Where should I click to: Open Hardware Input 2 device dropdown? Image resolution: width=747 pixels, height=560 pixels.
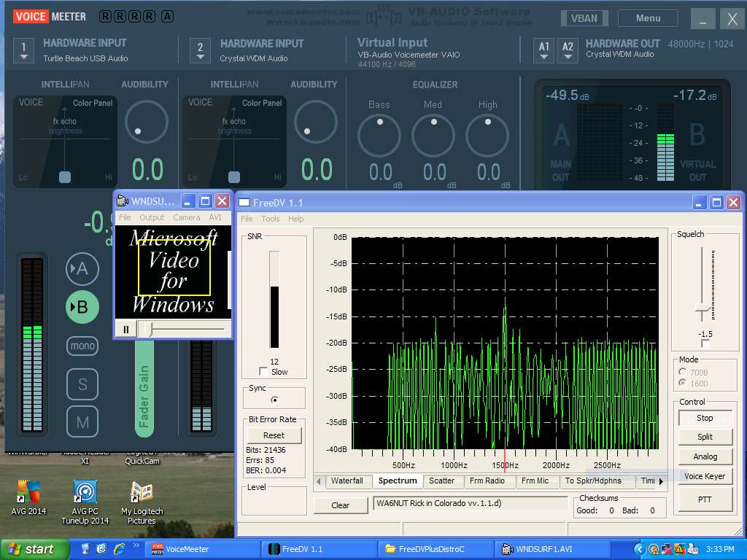click(200, 50)
